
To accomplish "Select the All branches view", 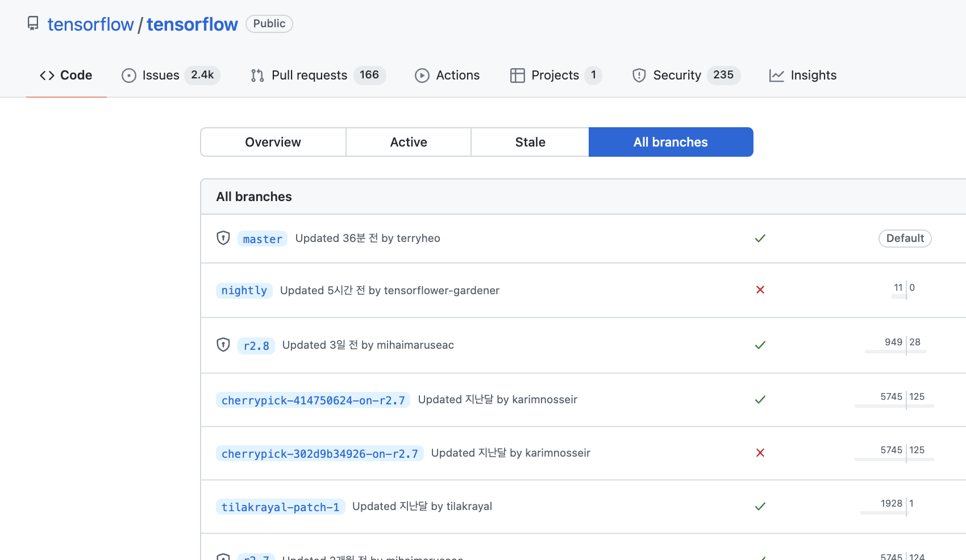I will (671, 142).
